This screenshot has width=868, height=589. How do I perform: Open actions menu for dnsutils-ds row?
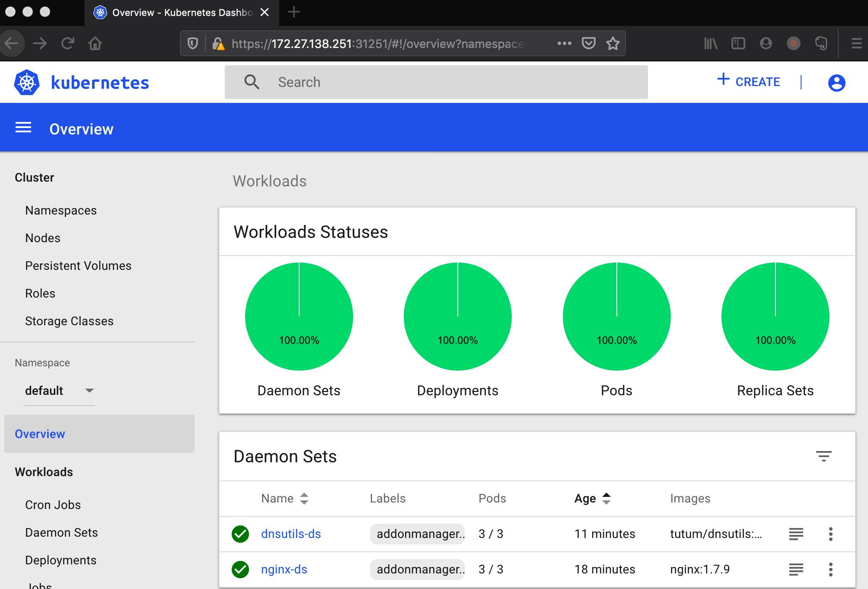point(830,534)
